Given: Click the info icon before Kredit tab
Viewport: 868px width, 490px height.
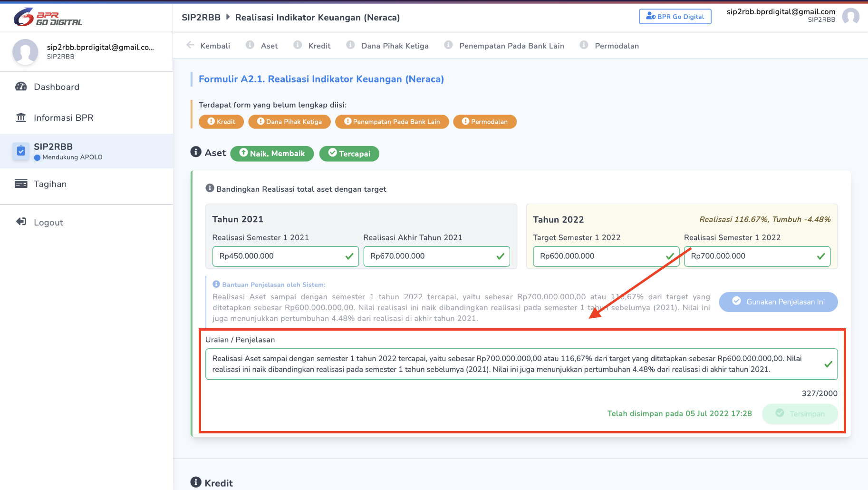Looking at the screenshot, I should coord(298,45).
